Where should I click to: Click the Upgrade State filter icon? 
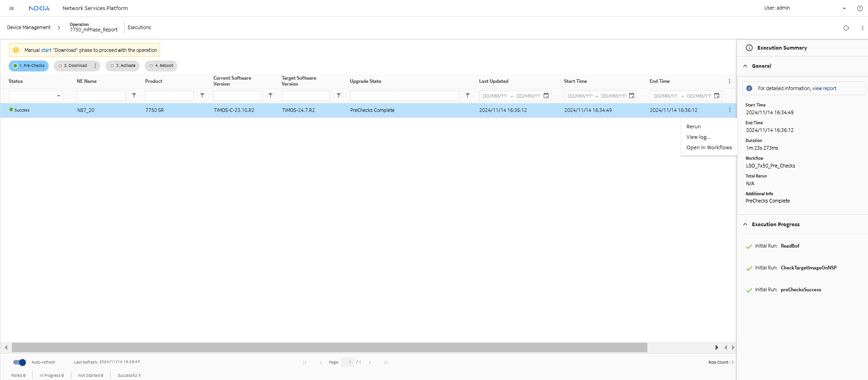tap(467, 96)
